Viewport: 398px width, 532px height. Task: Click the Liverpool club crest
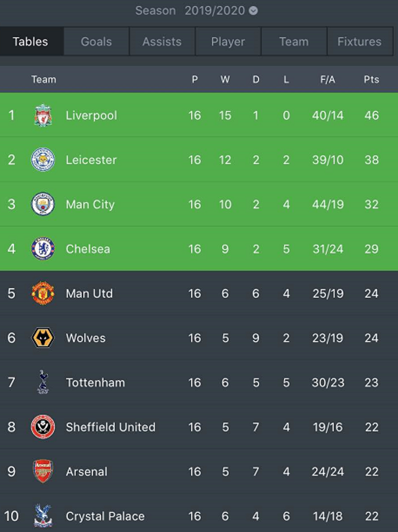point(43,115)
